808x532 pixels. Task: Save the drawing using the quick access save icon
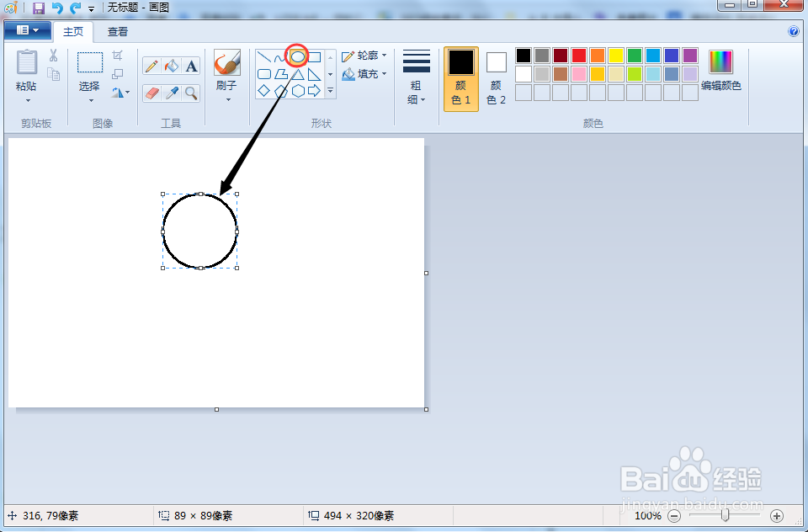38,8
